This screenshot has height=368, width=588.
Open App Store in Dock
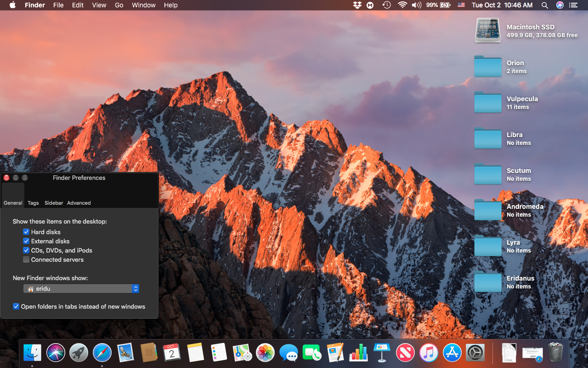pos(452,353)
